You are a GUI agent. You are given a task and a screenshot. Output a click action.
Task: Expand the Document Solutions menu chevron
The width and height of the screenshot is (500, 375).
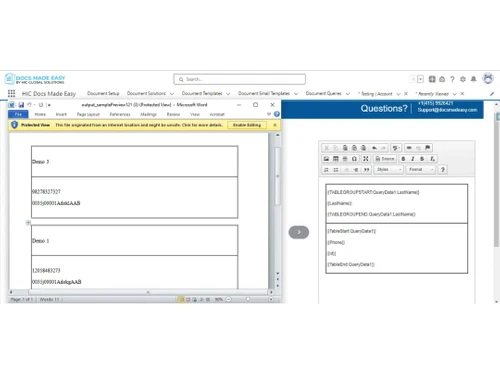172,94
